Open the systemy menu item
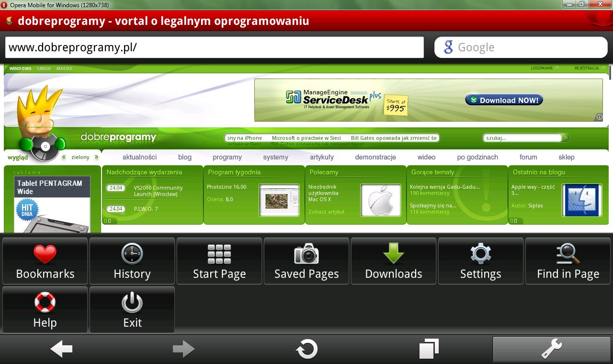The image size is (613, 364). 275,157
